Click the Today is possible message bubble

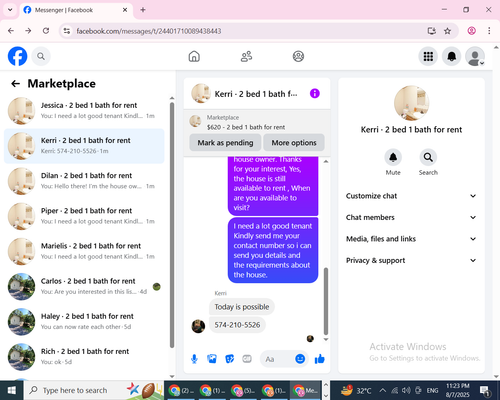[242, 307]
